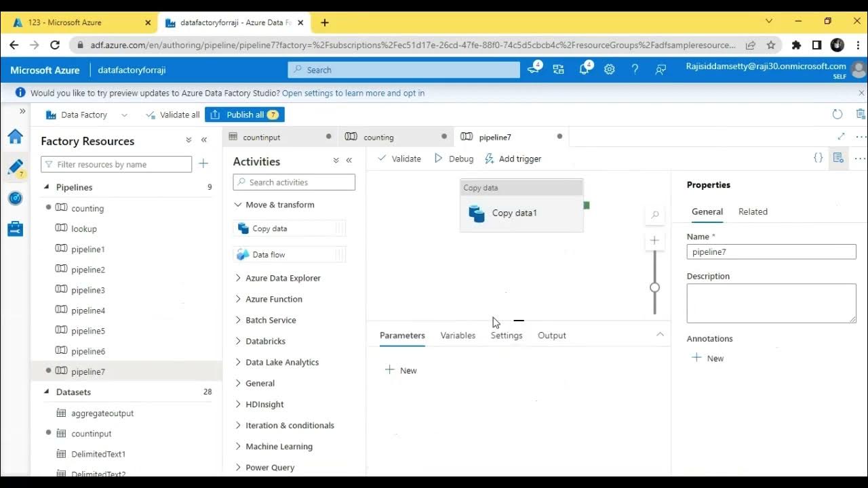Expand editor to full screen arrows icon
Screen dimensions: 868x488
842,136
